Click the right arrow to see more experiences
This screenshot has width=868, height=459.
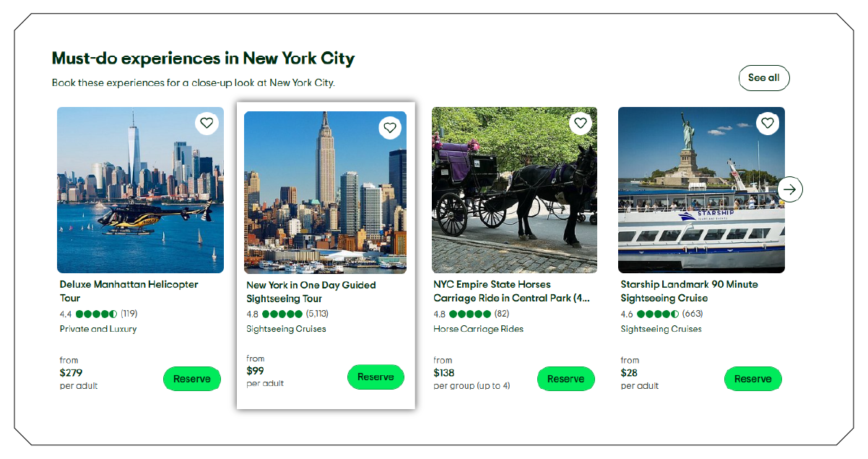click(790, 189)
